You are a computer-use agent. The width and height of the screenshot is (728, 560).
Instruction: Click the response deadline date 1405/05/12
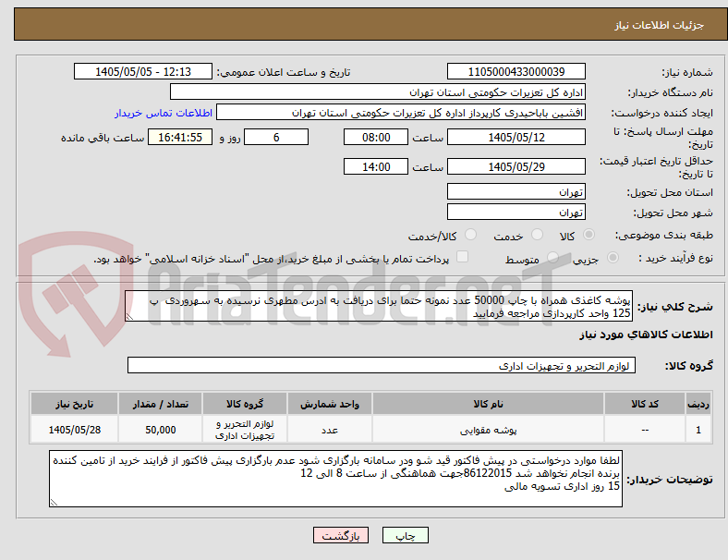(x=516, y=137)
